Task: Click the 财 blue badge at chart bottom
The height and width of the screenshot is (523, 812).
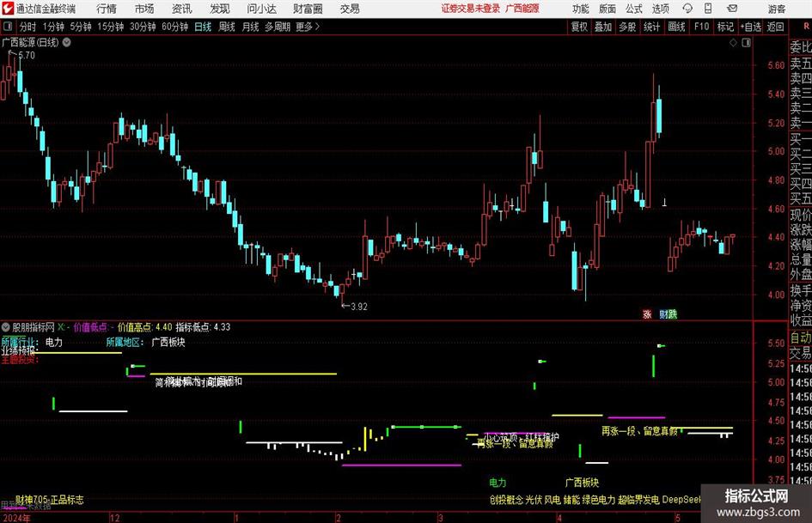Action: click(663, 313)
